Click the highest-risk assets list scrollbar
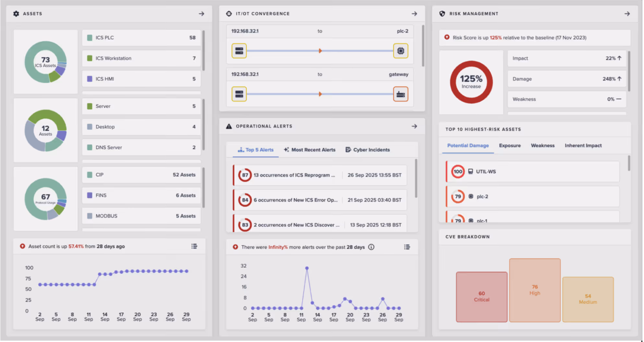 629,163
